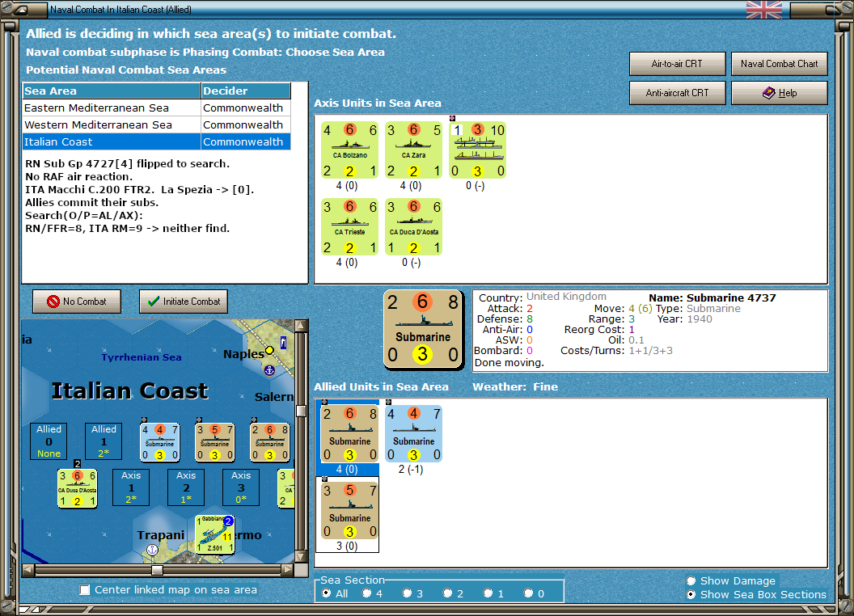Screen dimensions: 854x616
Task: Click the Sea Area column header
Action: tap(112, 91)
